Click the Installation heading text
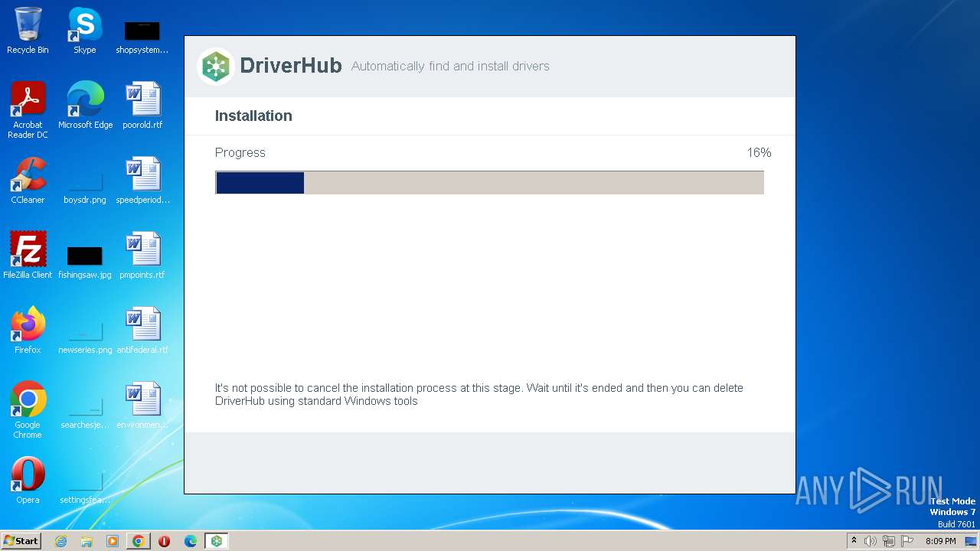Viewport: 980px width, 551px height. (x=253, y=116)
